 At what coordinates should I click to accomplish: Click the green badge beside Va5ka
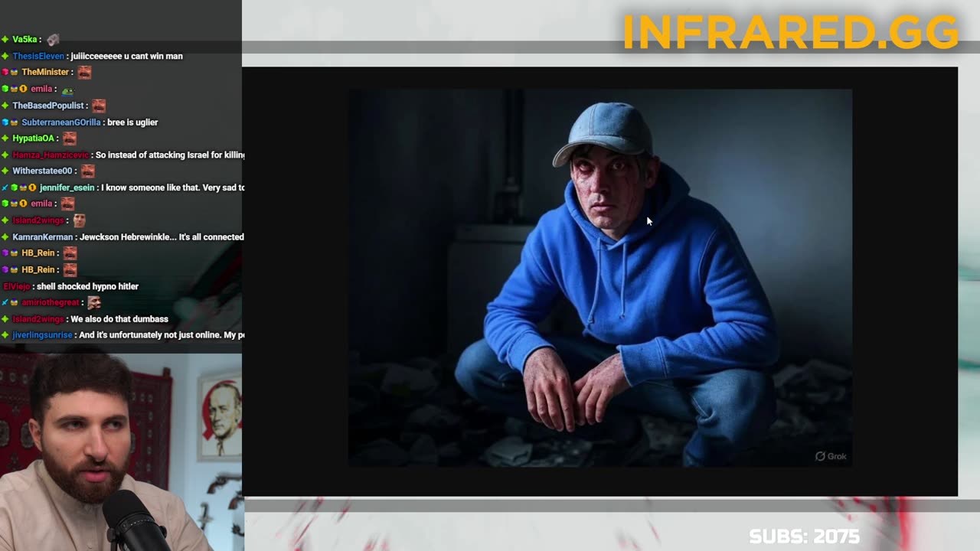[x=5, y=39]
